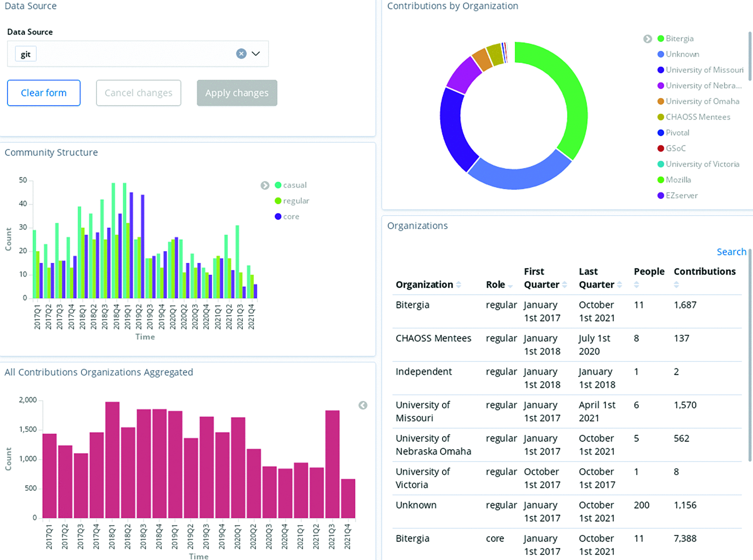This screenshot has height=560, width=753.
Task: Sort table by Contributions column
Action: click(x=677, y=285)
